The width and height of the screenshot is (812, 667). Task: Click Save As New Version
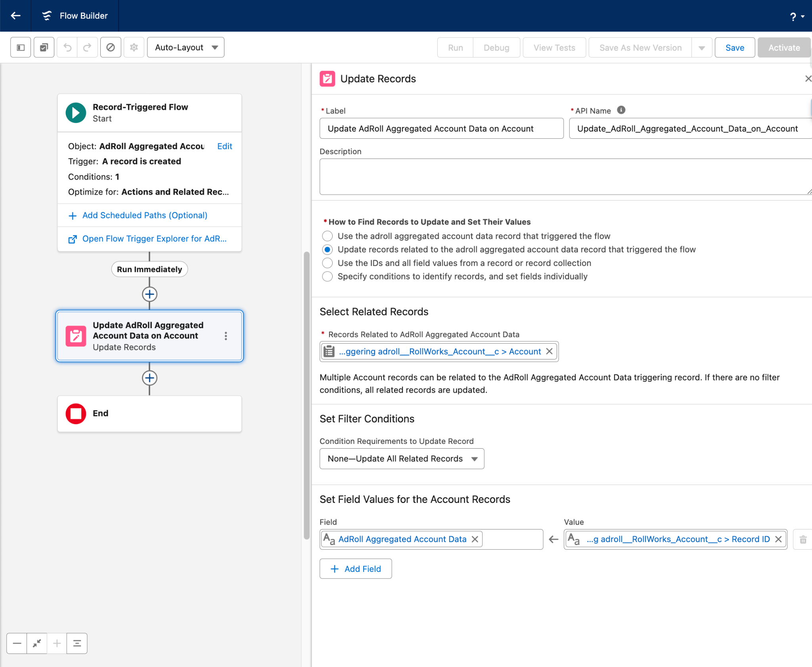click(640, 48)
